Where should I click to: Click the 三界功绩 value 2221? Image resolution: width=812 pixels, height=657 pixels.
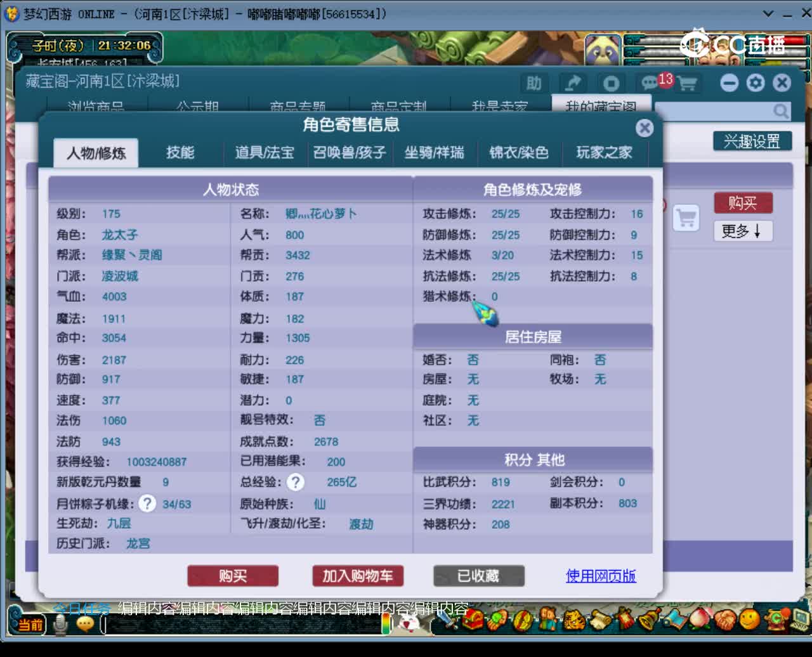click(503, 504)
